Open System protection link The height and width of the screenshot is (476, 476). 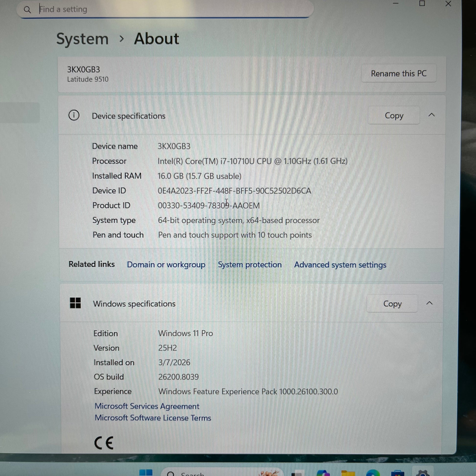click(x=249, y=265)
